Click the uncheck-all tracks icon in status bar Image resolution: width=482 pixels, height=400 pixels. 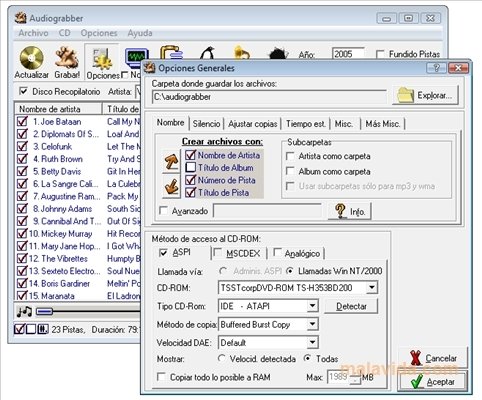31,329
